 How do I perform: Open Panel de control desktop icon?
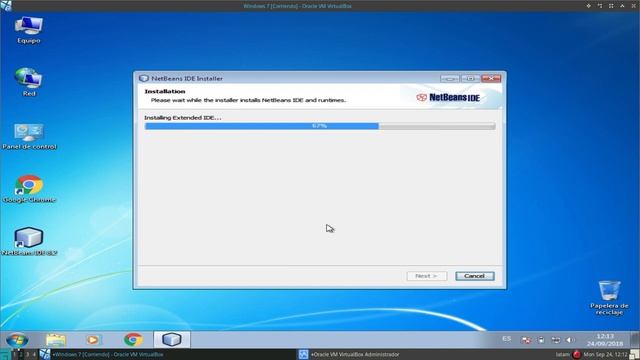(x=29, y=137)
